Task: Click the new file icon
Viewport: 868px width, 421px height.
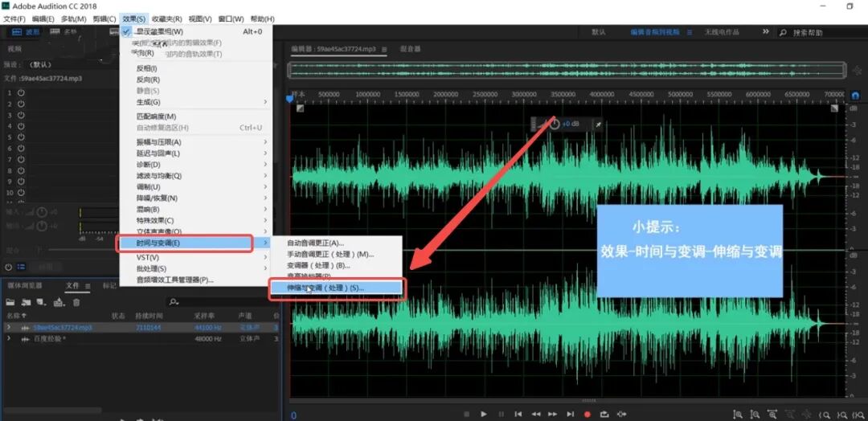Action: tap(41, 302)
